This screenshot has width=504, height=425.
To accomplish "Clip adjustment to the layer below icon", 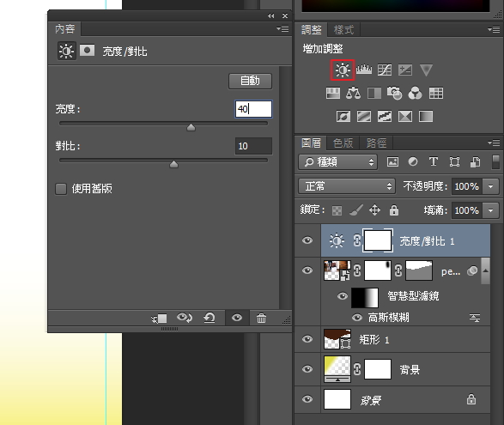I will point(159,319).
